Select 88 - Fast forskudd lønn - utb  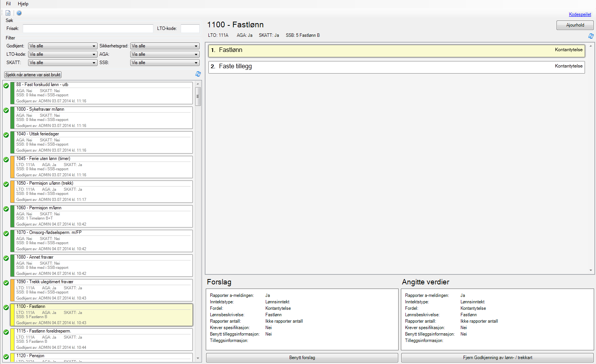(101, 93)
